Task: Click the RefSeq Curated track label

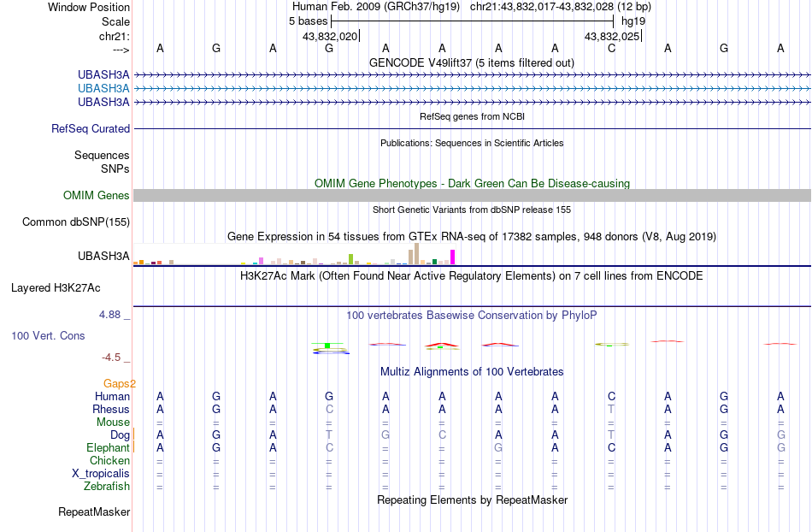Action: point(90,128)
